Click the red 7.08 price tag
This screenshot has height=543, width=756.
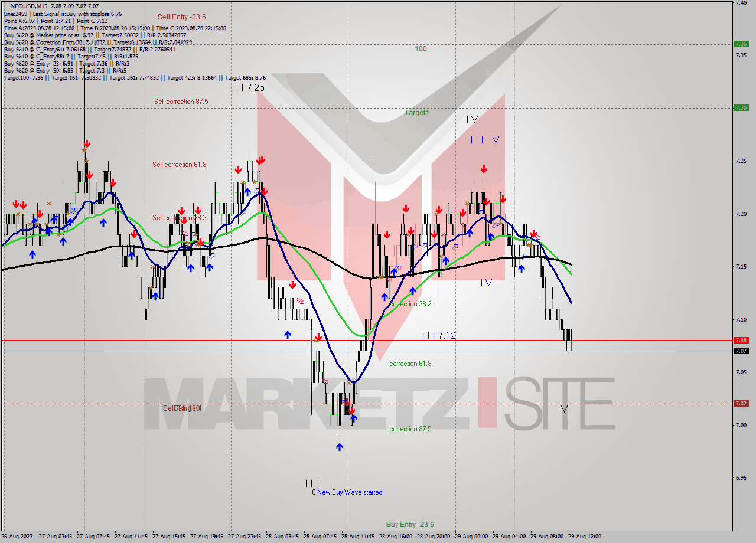[741, 340]
